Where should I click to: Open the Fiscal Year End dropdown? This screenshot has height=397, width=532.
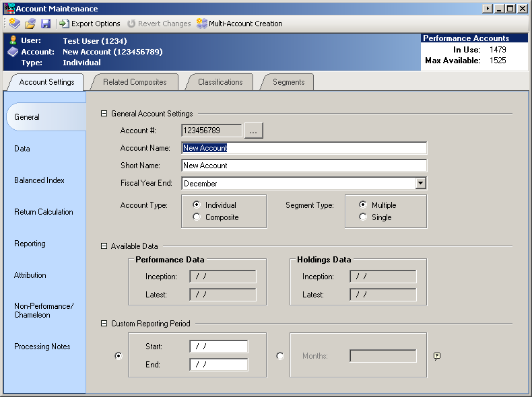coord(420,183)
